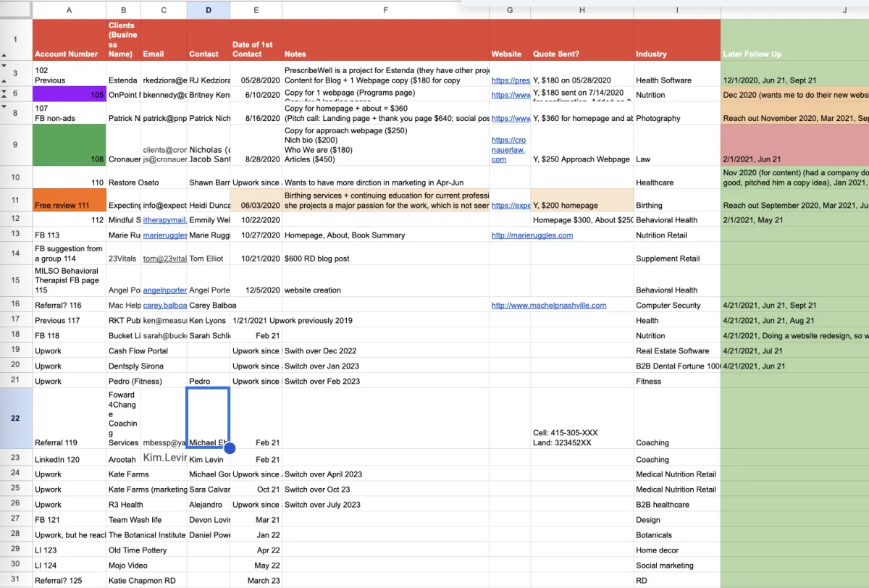Click the down arrow atop row 8 header

pyautogui.click(x=4, y=105)
